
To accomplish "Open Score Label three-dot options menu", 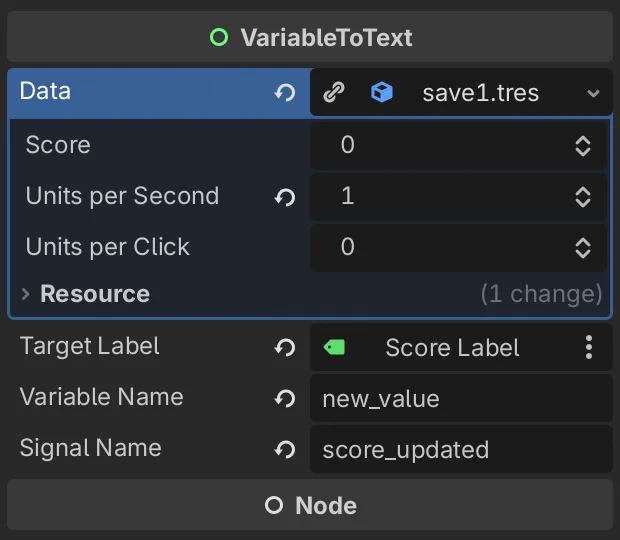I will pos(589,347).
